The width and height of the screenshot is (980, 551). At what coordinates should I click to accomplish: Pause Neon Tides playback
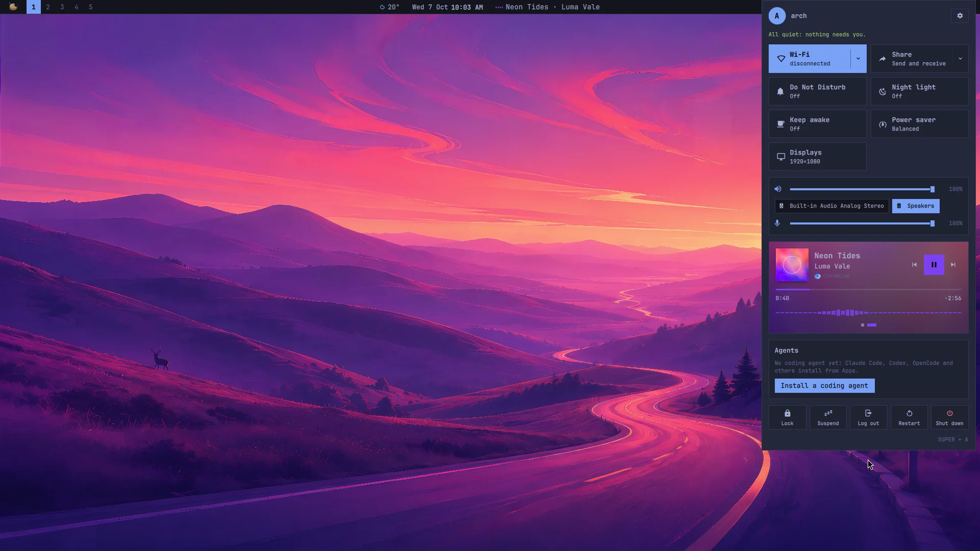pyautogui.click(x=934, y=265)
